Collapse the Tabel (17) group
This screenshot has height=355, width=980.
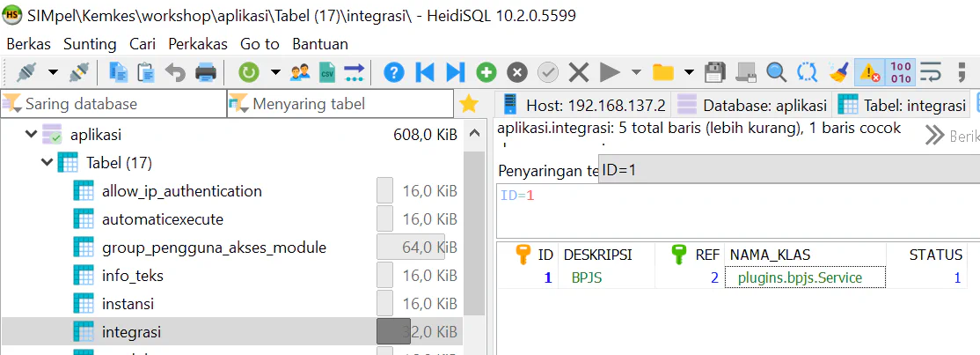[x=47, y=163]
